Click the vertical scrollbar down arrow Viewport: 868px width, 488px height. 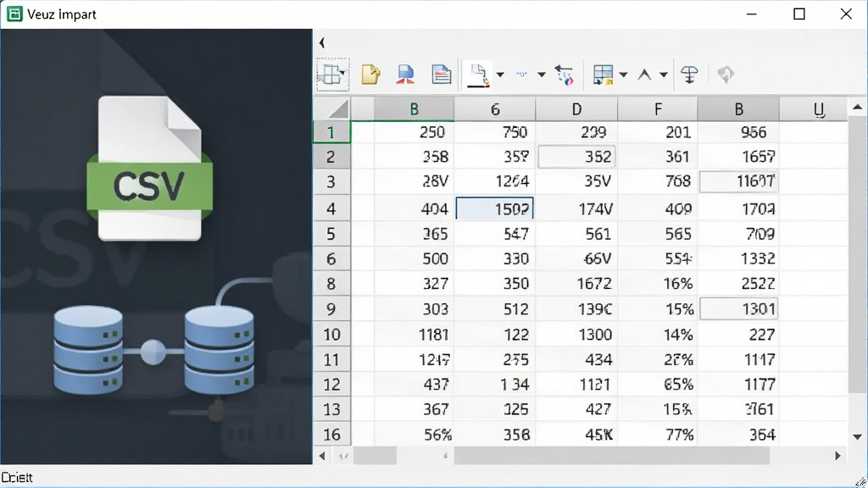(x=858, y=436)
